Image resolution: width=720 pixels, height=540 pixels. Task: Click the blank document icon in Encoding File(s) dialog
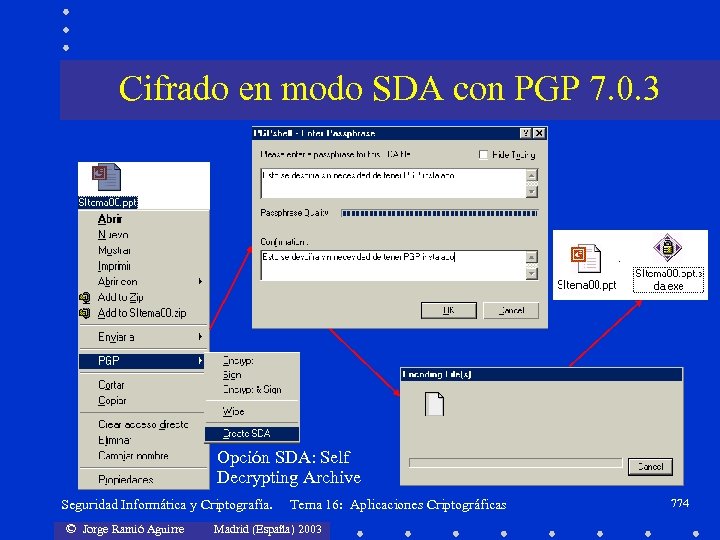click(x=434, y=404)
